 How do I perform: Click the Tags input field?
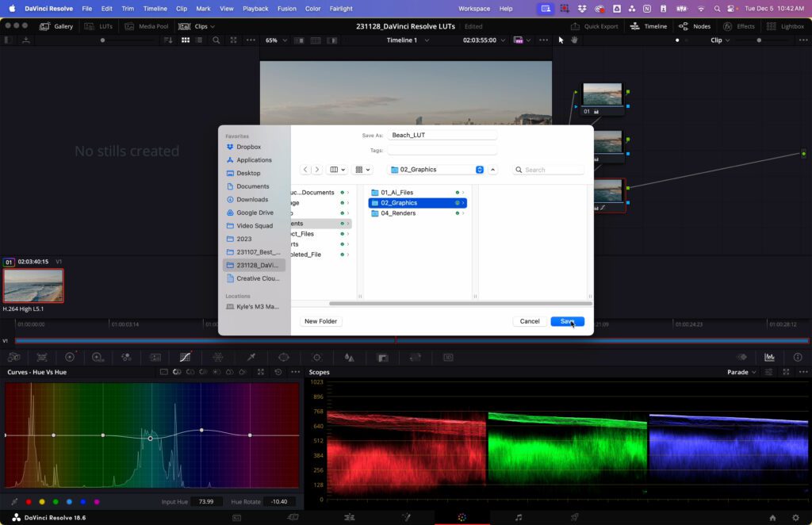[442, 150]
